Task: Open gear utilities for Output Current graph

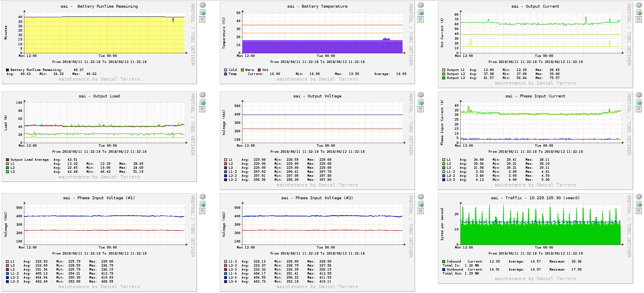Action: [639, 5]
